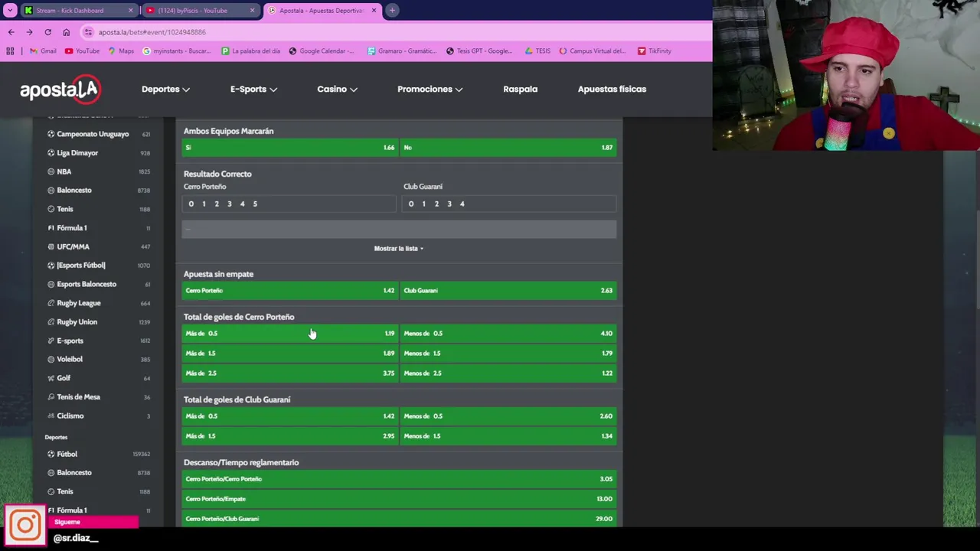The height and width of the screenshot is (551, 980).
Task: Open the Gmail bookmark
Action: coord(43,51)
